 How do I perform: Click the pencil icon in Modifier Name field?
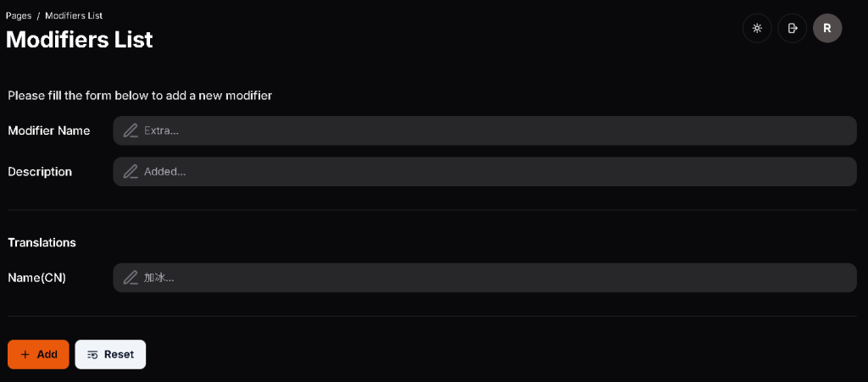coord(131,130)
